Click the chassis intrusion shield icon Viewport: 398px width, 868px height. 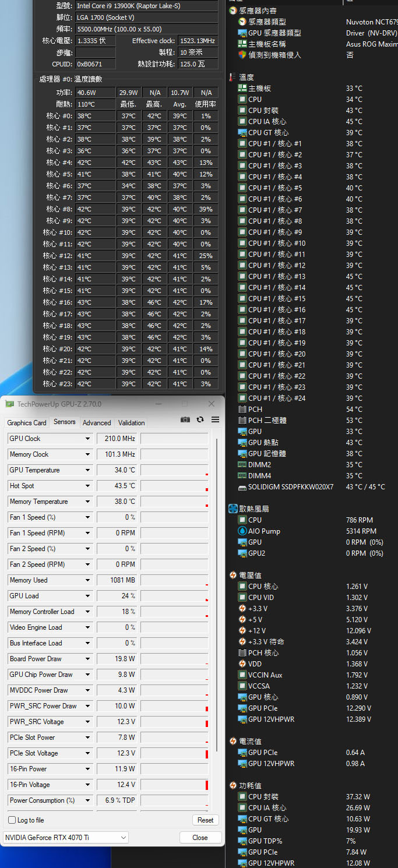pyautogui.click(x=243, y=55)
